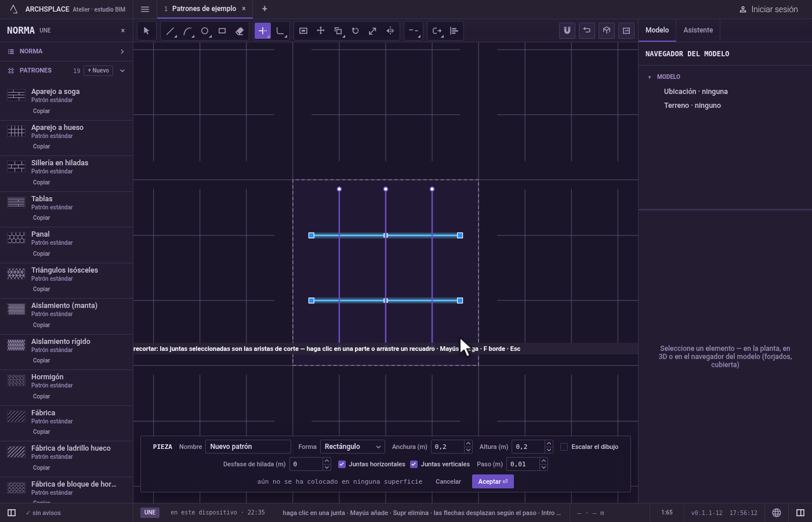Increase the Anchura value with up stepper
This screenshot has width=812, height=522.
468,444
